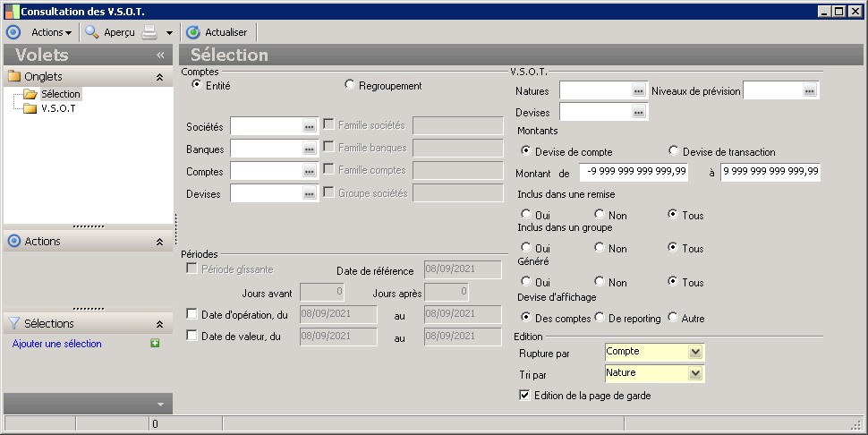Image resolution: width=868 pixels, height=435 pixels.
Task: Select the Regroupement radio button
Action: click(349, 85)
